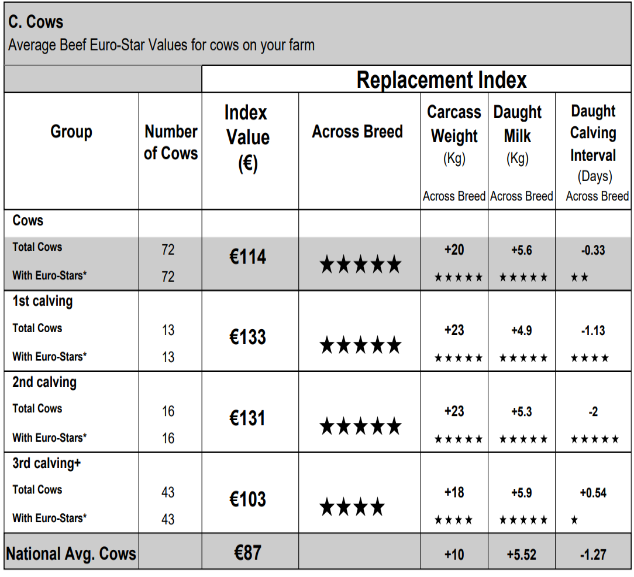The height and width of the screenshot is (577, 634).
Task: Click the €87 National Avg index value
Action: [x=246, y=554]
